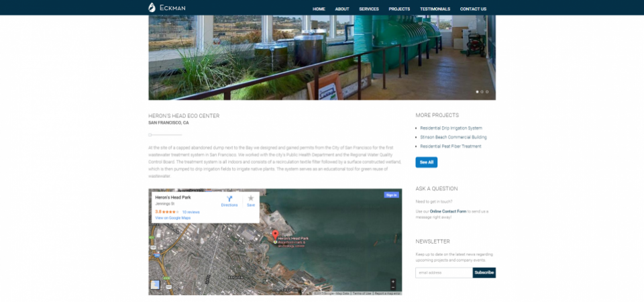Open the Projects menu item
This screenshot has height=302, width=644.
click(x=399, y=9)
